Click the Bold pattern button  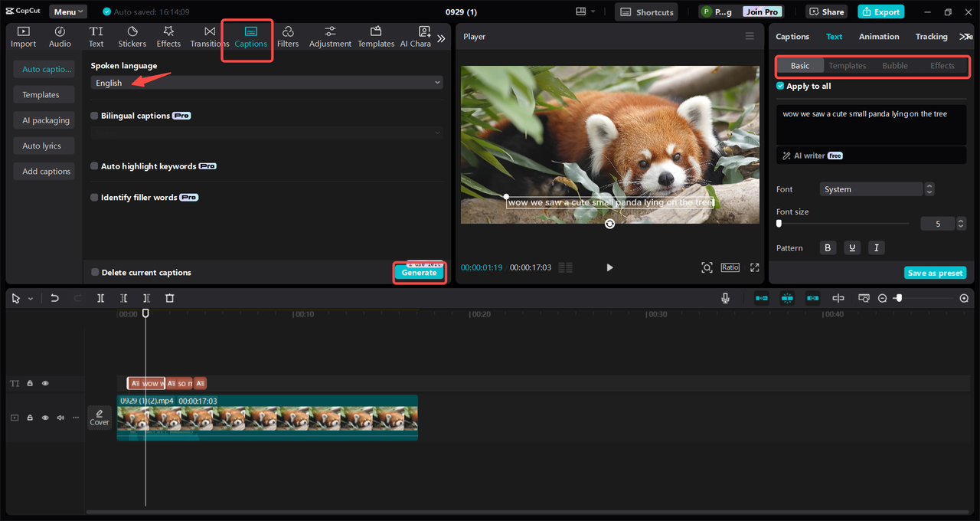828,247
